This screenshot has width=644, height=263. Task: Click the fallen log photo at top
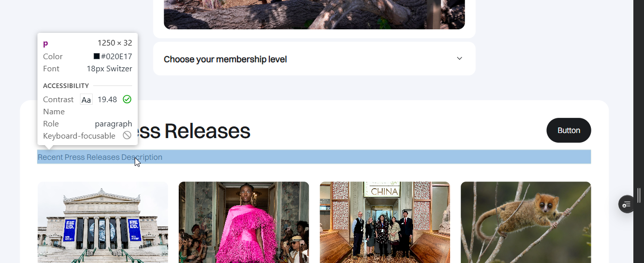coord(314,14)
